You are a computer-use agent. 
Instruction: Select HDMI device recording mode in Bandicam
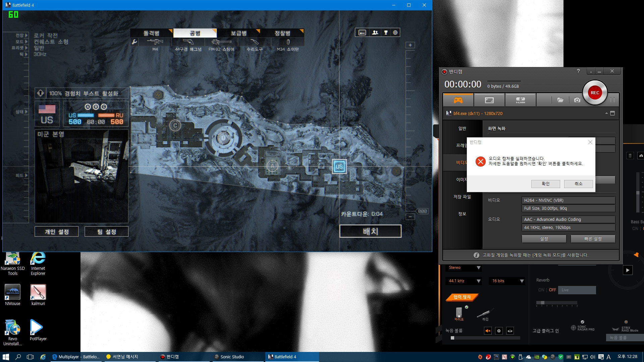[x=520, y=100]
